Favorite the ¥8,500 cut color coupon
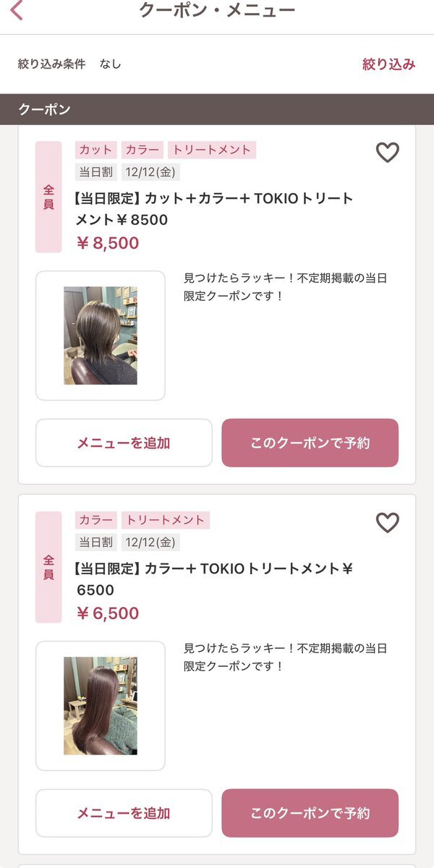The width and height of the screenshot is (434, 868). (x=388, y=153)
